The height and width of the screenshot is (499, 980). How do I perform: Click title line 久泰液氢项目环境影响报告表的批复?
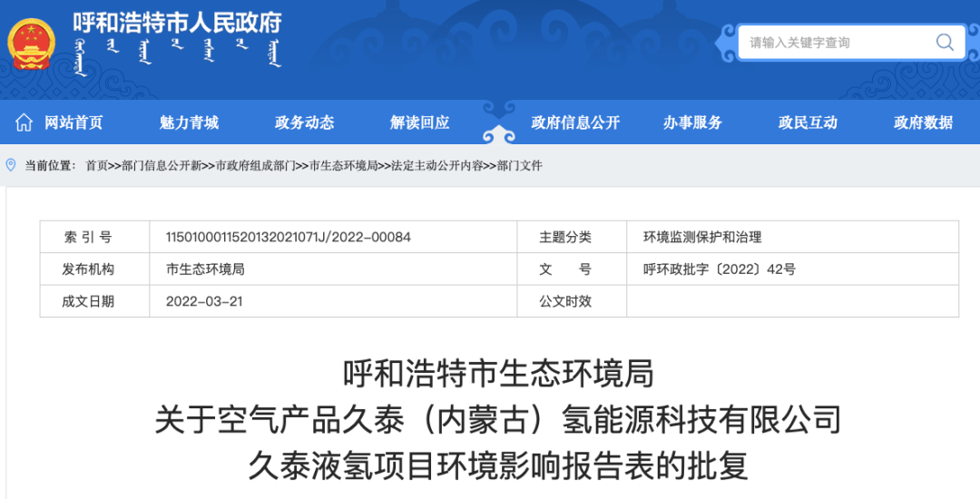498,466
